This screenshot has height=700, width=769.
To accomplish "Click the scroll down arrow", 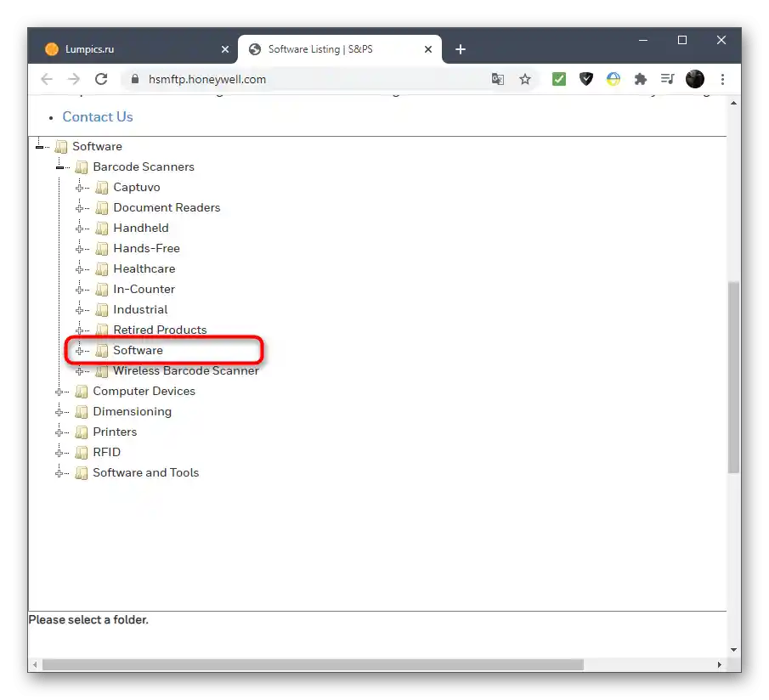I will [733, 650].
